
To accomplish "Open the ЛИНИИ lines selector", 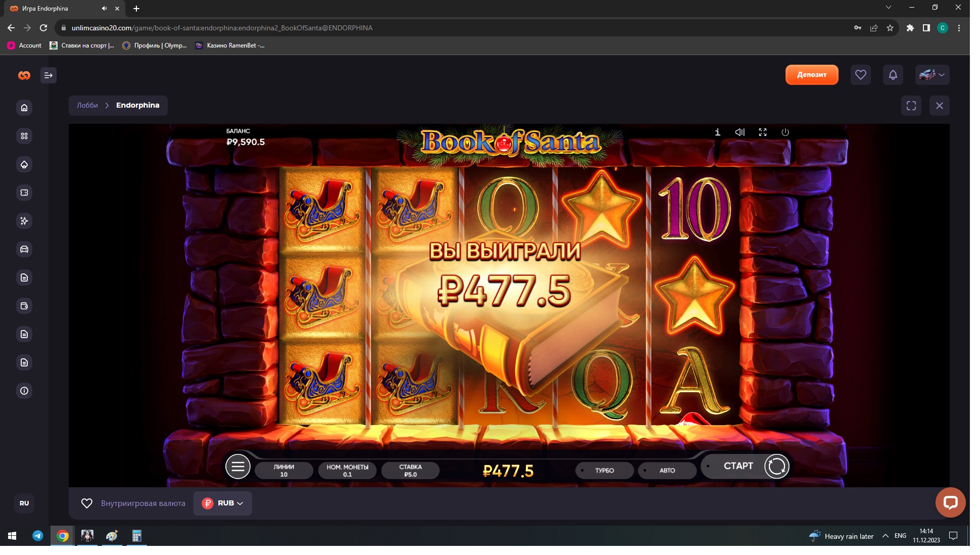I will (284, 470).
